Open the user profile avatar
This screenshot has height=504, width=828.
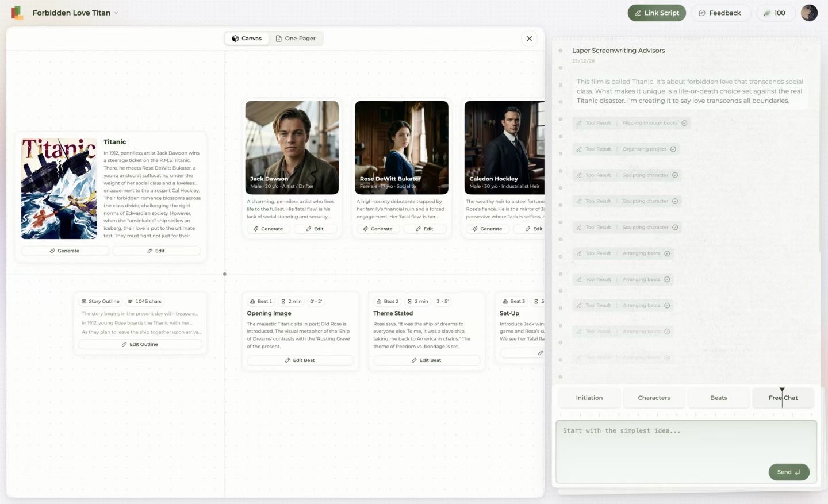[809, 13]
